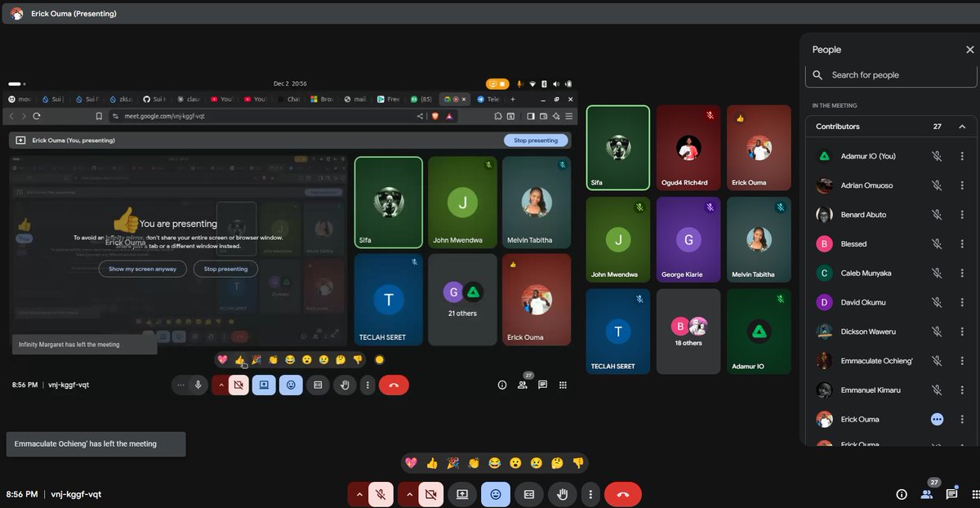Click the orange screen recording indicator in system bar
This screenshot has width=980, height=508.
coord(497,83)
